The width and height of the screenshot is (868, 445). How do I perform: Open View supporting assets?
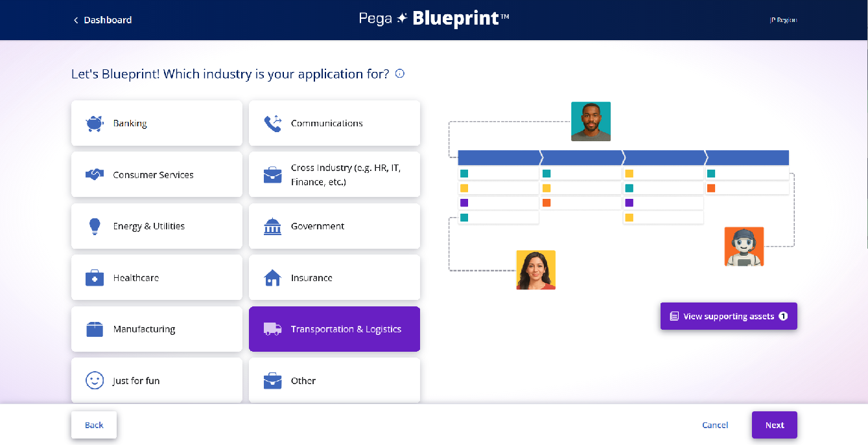(x=729, y=316)
